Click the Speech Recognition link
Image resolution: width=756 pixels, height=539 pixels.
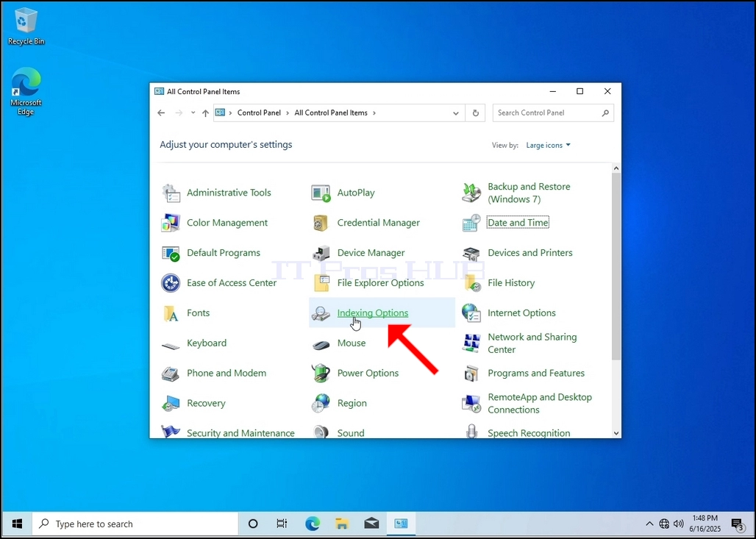(529, 433)
